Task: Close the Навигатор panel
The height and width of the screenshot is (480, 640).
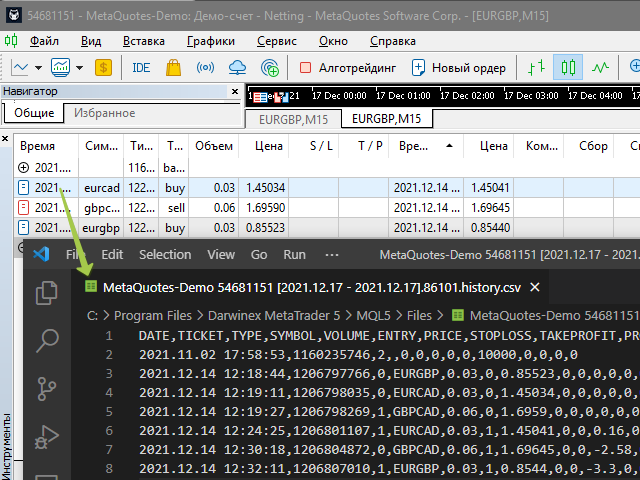Action: point(235,91)
